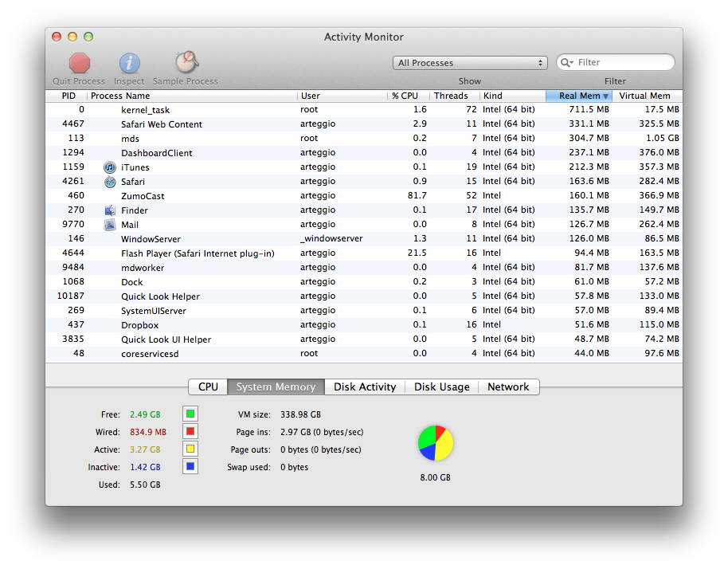Toggle Real Mem sort arrow
Image resolution: width=728 pixels, height=569 pixels.
pos(605,96)
